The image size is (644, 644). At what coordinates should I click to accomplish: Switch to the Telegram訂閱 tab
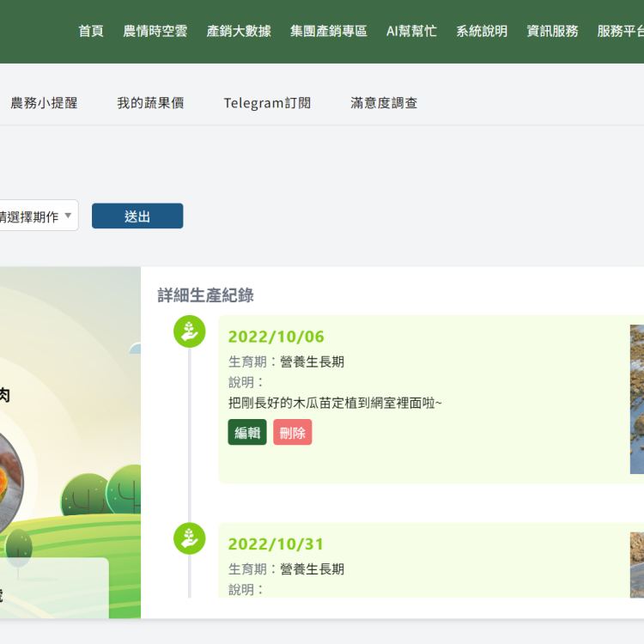point(267,103)
